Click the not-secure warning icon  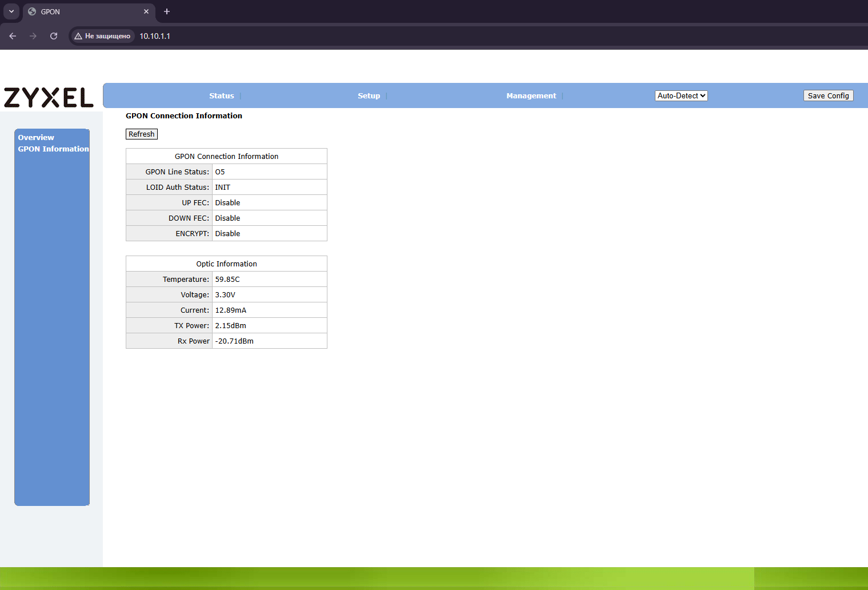(78, 36)
